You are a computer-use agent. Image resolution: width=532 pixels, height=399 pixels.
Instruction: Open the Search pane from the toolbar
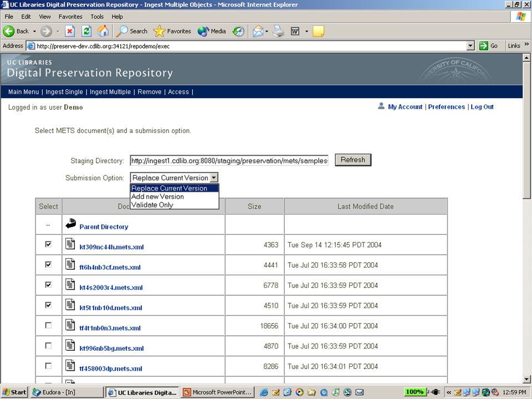(x=132, y=31)
